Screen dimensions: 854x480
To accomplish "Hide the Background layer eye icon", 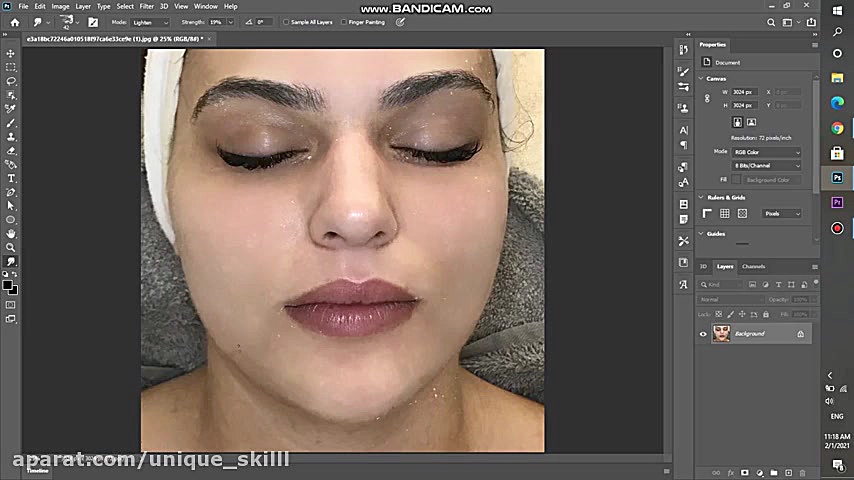I will pyautogui.click(x=703, y=334).
